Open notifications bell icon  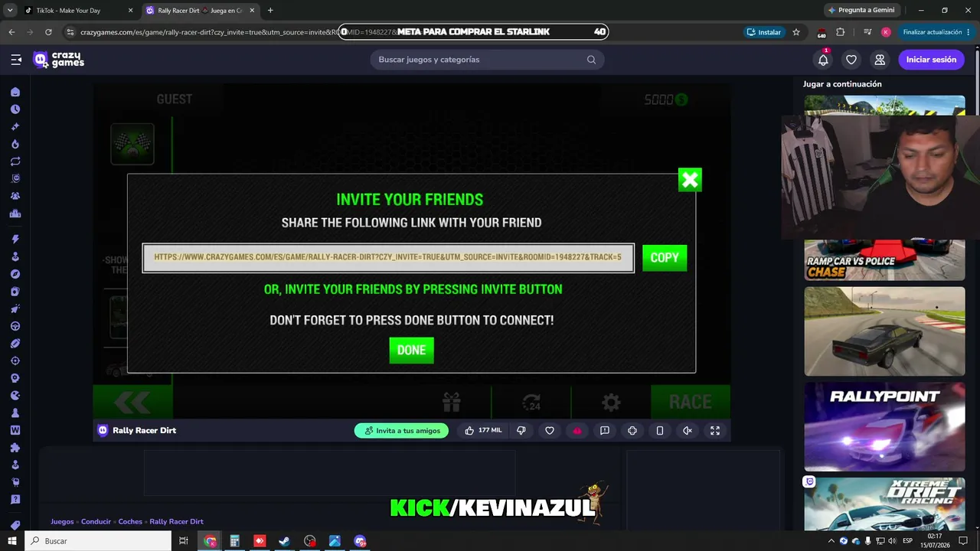point(823,60)
